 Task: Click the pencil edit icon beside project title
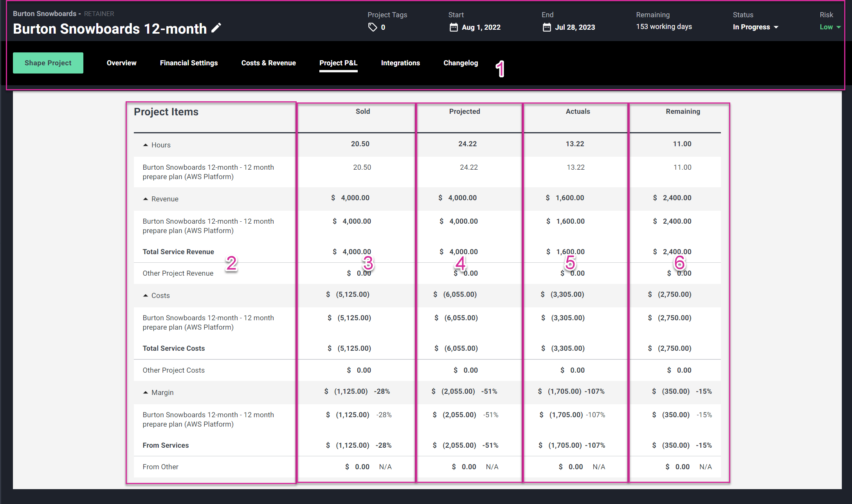point(216,28)
